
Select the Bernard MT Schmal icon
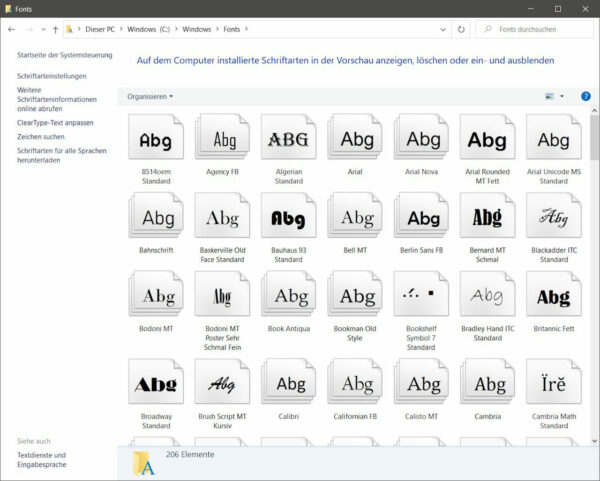[x=488, y=215]
